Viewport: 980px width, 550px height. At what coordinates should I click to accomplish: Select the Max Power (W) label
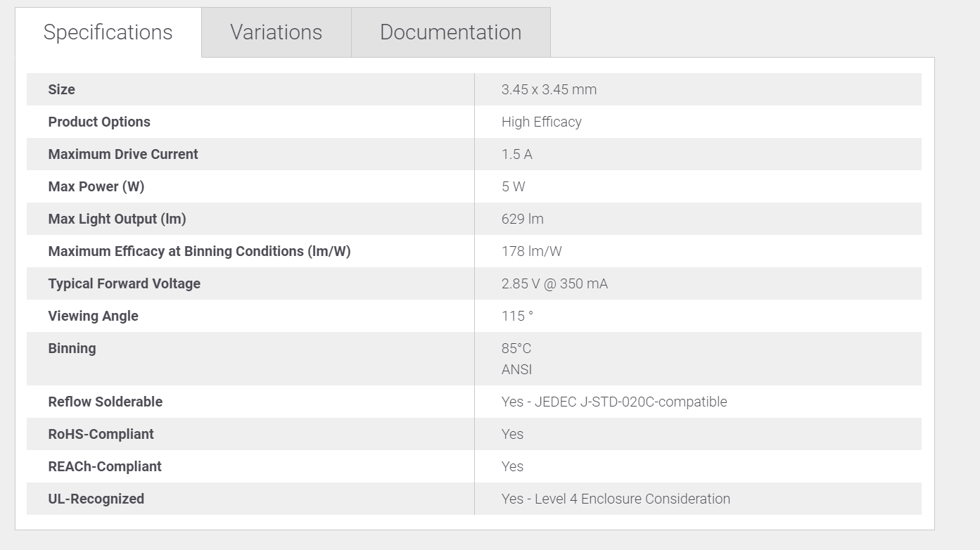(96, 186)
